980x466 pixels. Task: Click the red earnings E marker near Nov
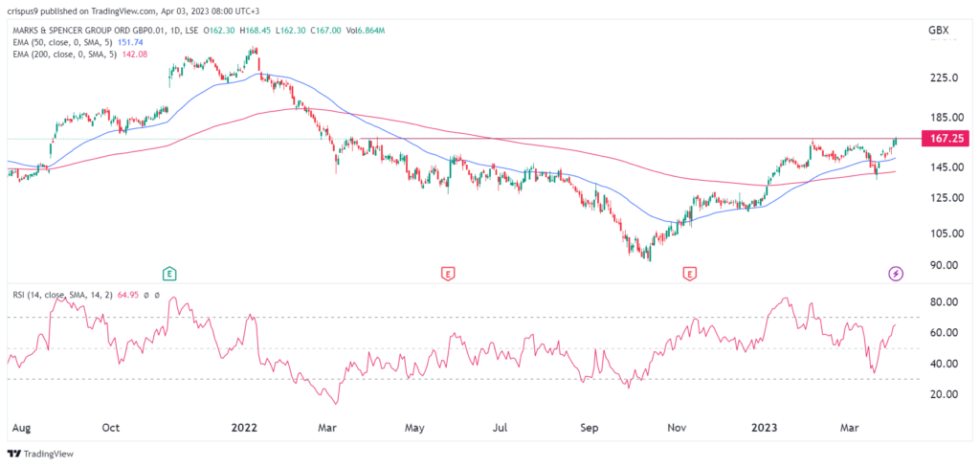click(690, 273)
